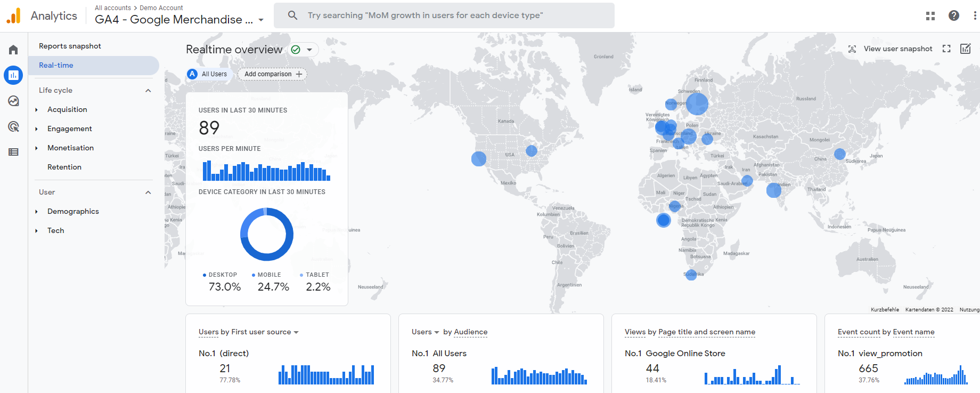Click the Analytics product name text
The height and width of the screenshot is (393, 980).
click(x=54, y=16)
